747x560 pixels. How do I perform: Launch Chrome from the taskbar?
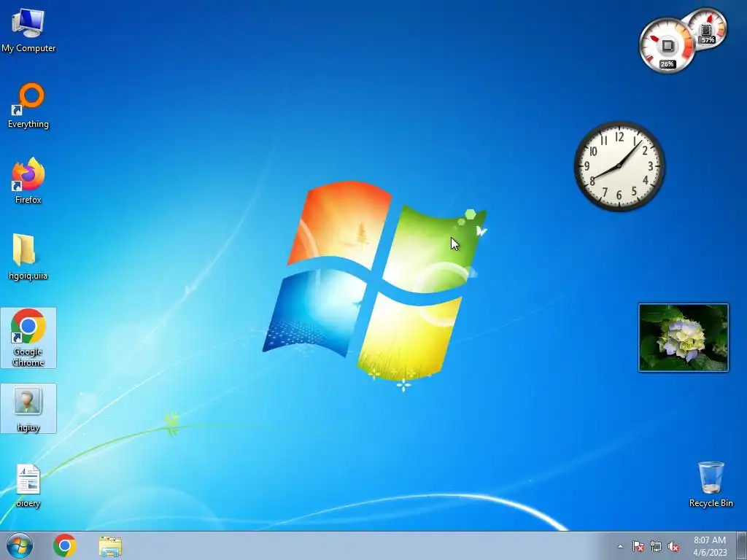pos(65,545)
